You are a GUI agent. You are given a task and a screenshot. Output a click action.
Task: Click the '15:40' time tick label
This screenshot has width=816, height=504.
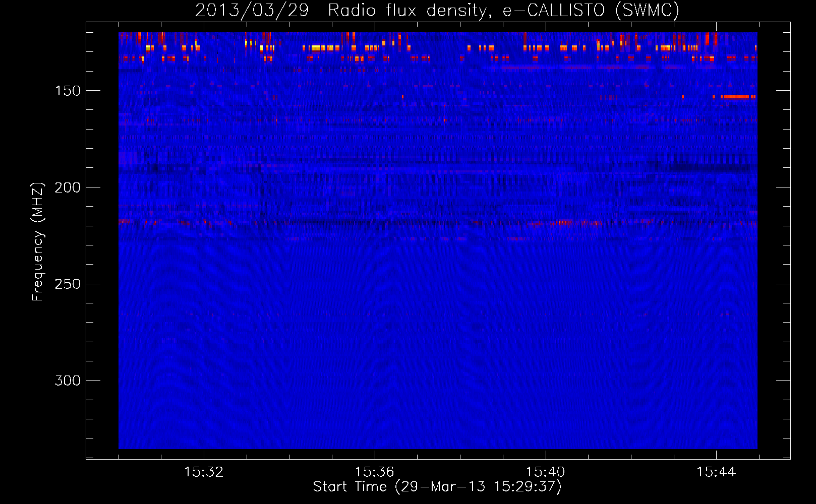click(x=545, y=472)
